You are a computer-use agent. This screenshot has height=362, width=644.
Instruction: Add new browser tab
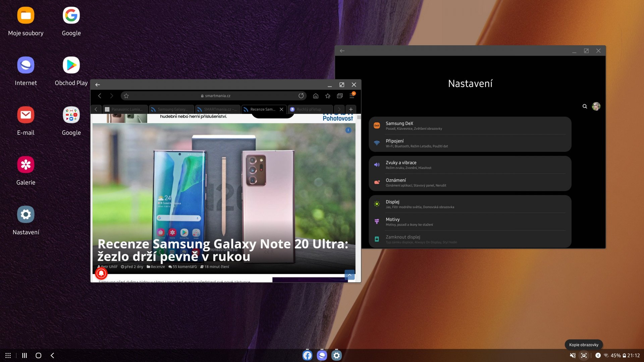tap(351, 109)
